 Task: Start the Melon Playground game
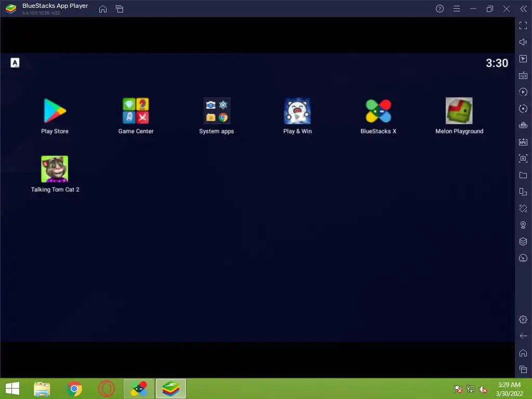coord(459,111)
